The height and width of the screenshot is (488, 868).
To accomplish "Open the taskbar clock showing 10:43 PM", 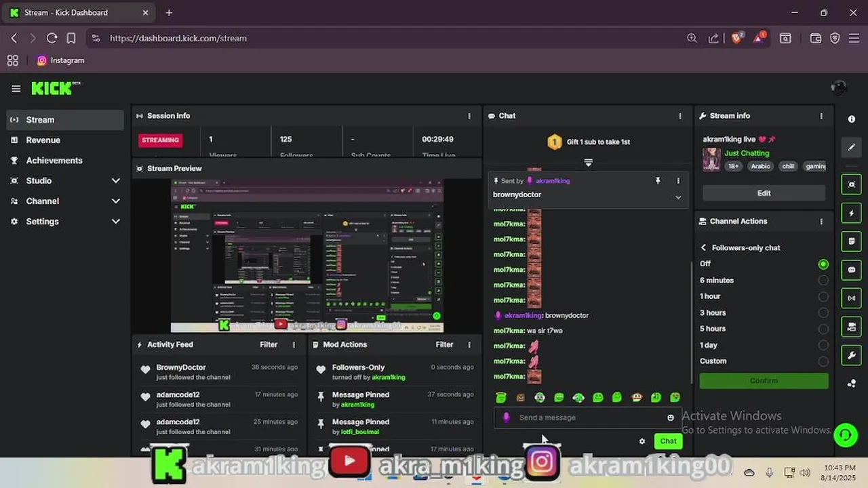I will point(840,472).
